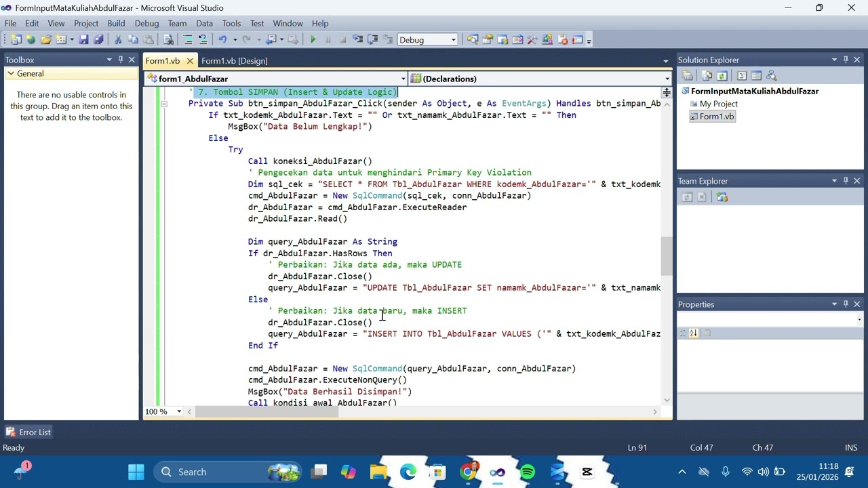Collapse the btn_simpan_AbdulFazar_Click code region
Image resolution: width=868 pixels, height=488 pixels.
click(x=163, y=104)
